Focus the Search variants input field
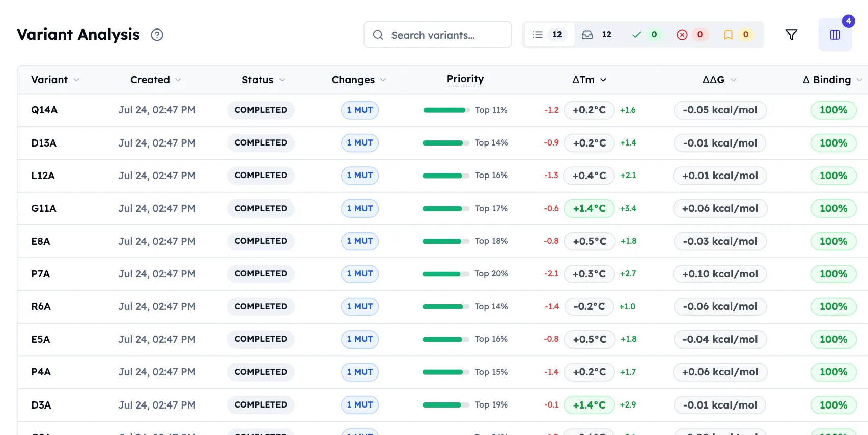This screenshot has height=435, width=868. [x=438, y=35]
